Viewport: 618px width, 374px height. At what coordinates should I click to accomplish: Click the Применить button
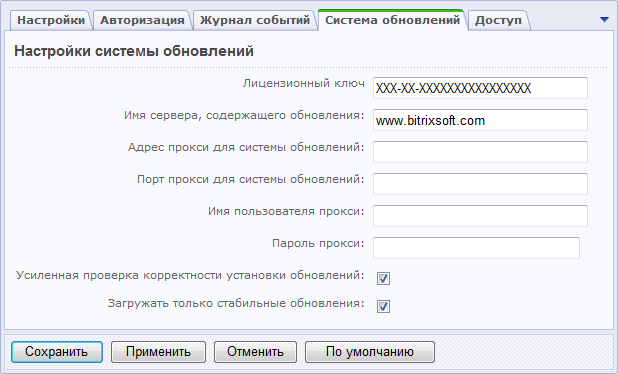pos(158,352)
